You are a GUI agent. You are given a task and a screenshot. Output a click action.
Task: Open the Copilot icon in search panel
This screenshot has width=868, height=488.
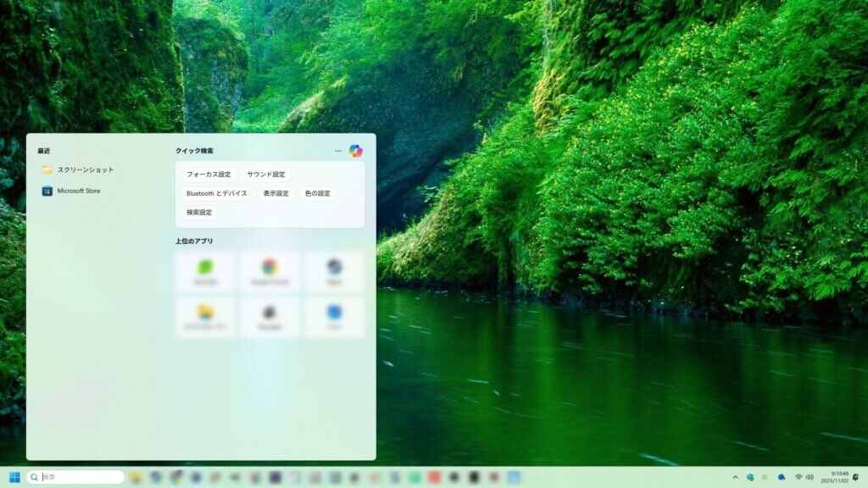point(355,151)
